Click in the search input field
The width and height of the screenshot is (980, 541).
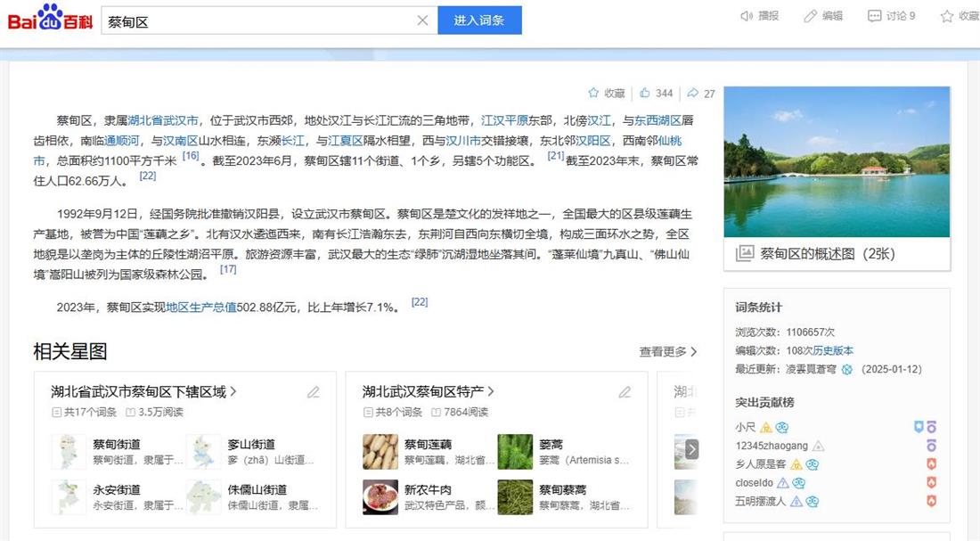pos(258,20)
